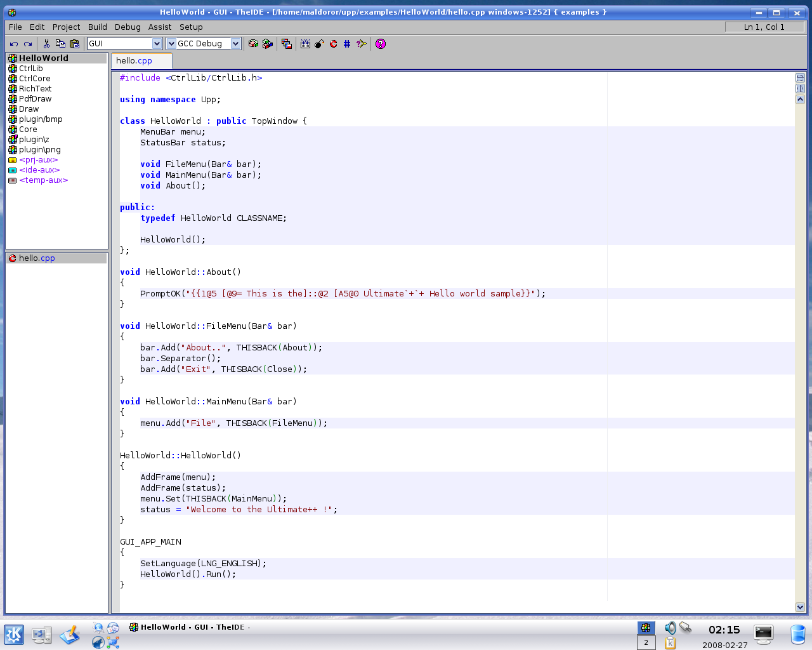The height and width of the screenshot is (650, 812).
Task: Click the scissors cut icon
Action: point(46,44)
